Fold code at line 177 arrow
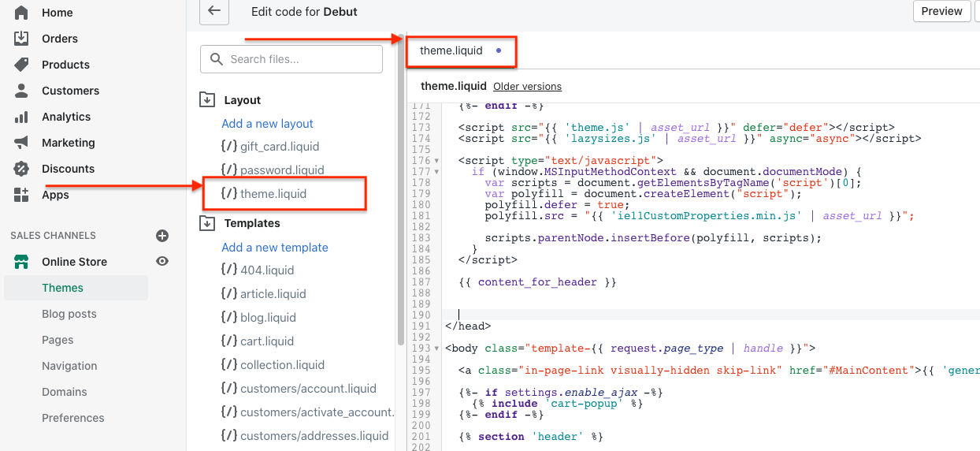This screenshot has height=451, width=980. [x=438, y=171]
